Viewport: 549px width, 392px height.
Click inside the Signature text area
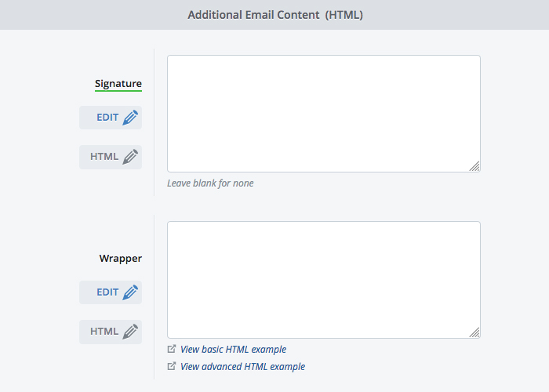point(323,114)
